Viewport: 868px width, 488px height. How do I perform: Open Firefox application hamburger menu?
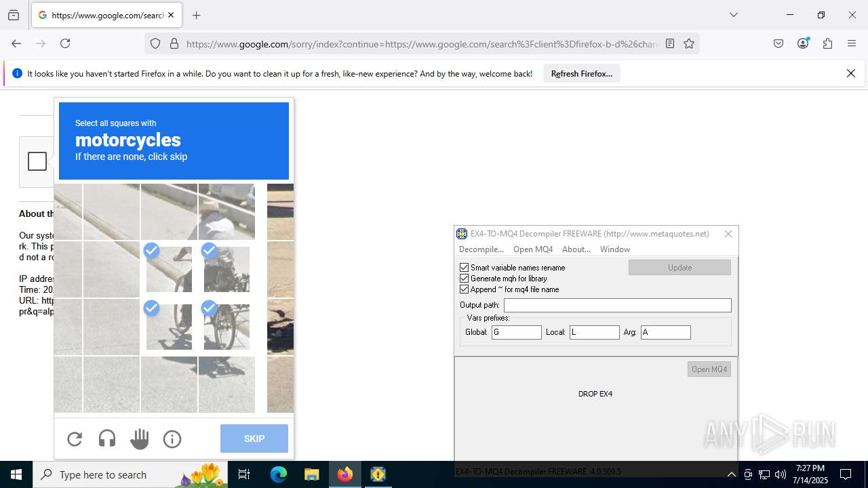tap(852, 43)
